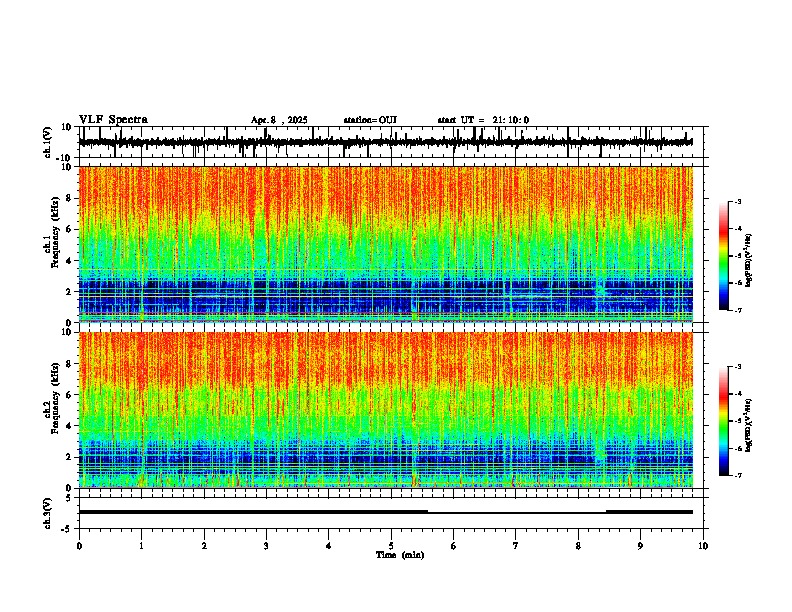Click the "ch.1(V)" waveform axis label
792x612 pixels.
48,142
